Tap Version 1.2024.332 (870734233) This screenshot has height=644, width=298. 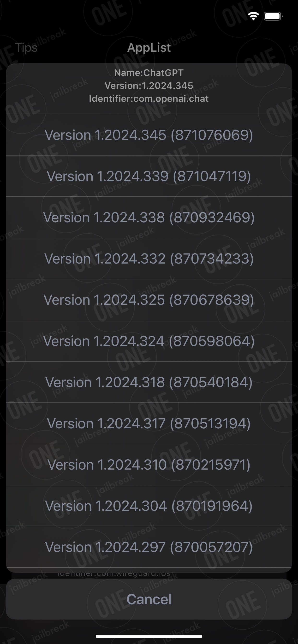click(149, 259)
